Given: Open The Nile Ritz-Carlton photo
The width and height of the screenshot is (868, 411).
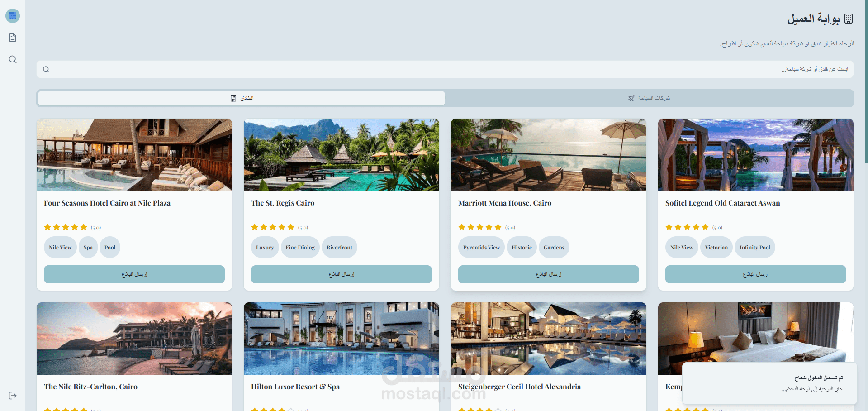Looking at the screenshot, I should [134, 339].
